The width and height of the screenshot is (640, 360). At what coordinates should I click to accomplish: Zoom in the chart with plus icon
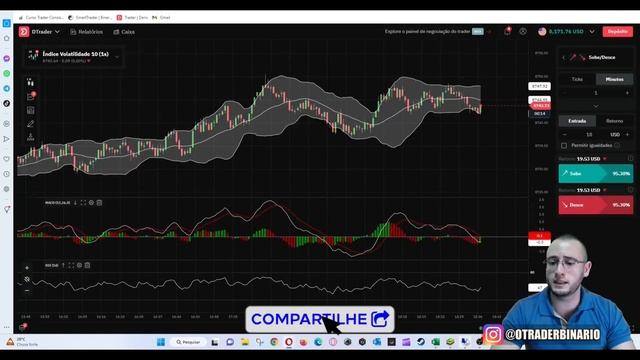(x=27, y=268)
